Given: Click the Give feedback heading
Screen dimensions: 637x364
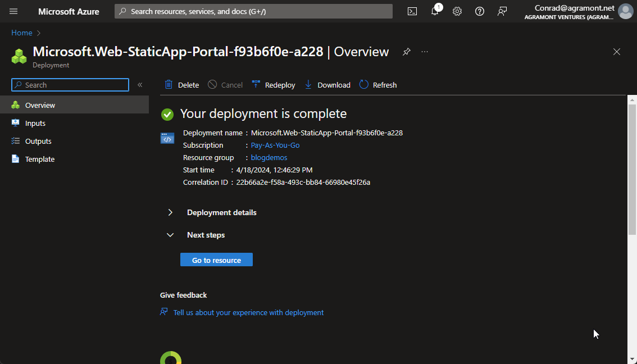Looking at the screenshot, I should point(183,295).
